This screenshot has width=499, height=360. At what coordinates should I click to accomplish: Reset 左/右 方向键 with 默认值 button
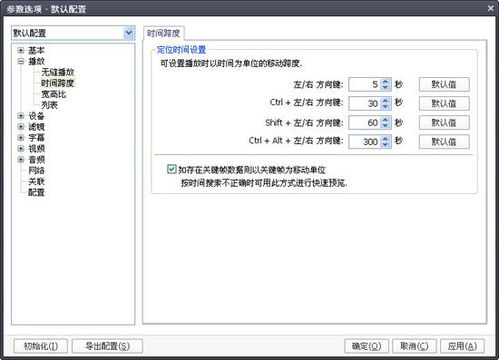[x=444, y=84]
